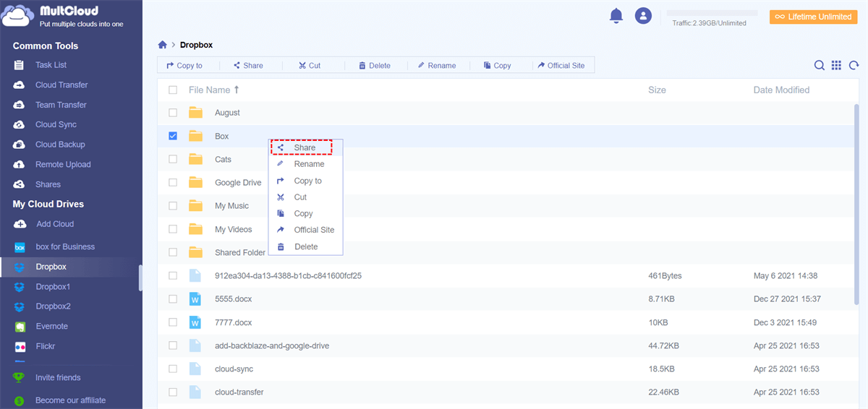This screenshot has height=409, width=868.
Task: Choose Share from the context menu
Action: (x=304, y=147)
